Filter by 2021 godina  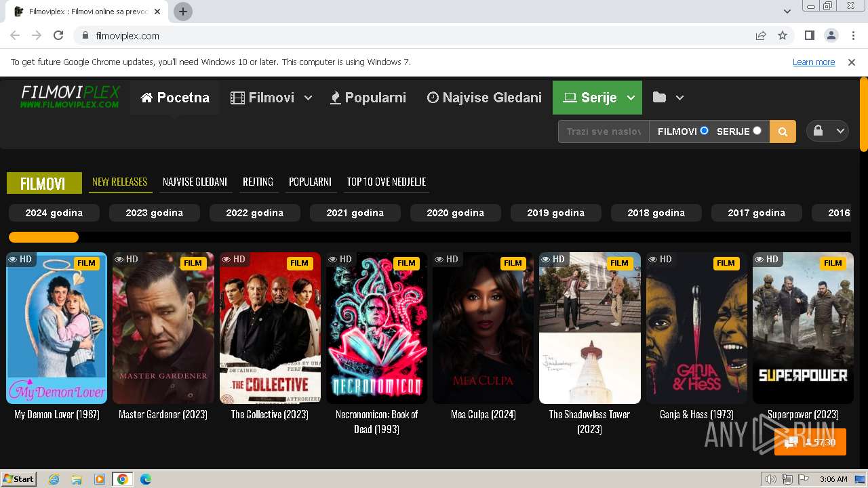[355, 213]
